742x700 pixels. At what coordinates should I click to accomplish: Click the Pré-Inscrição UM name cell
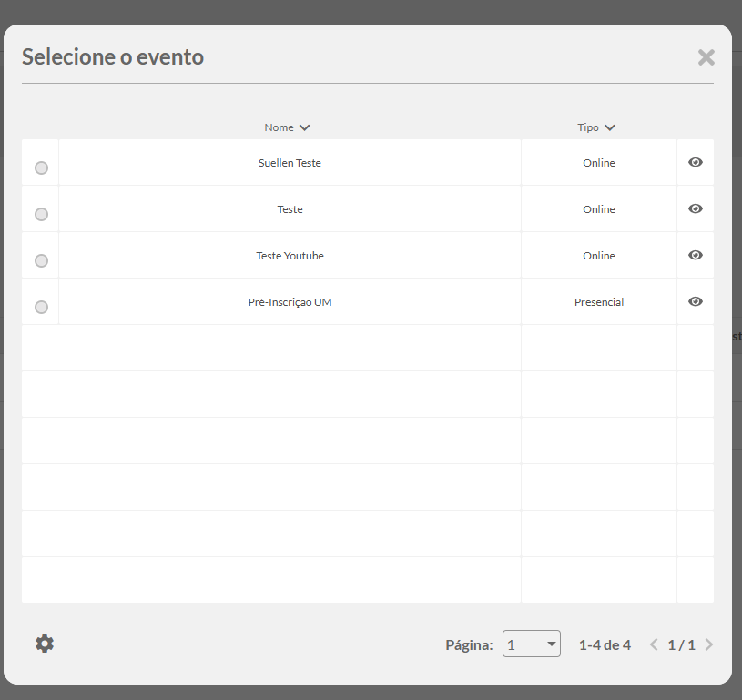[290, 302]
